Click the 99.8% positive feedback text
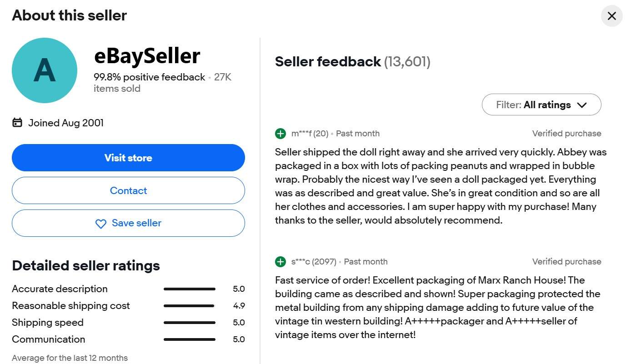This screenshot has height=364, width=626. click(149, 77)
